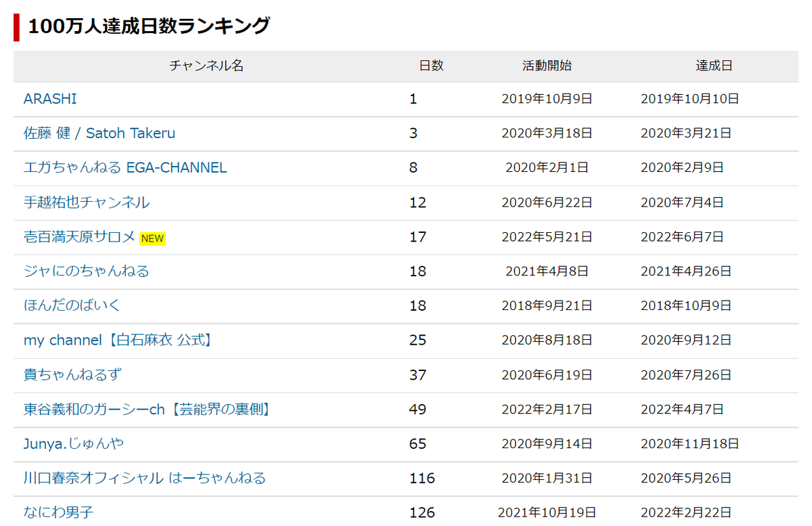Open 貴ちゃんねるず channel link
Screen dimensions: 812x526
point(72,375)
